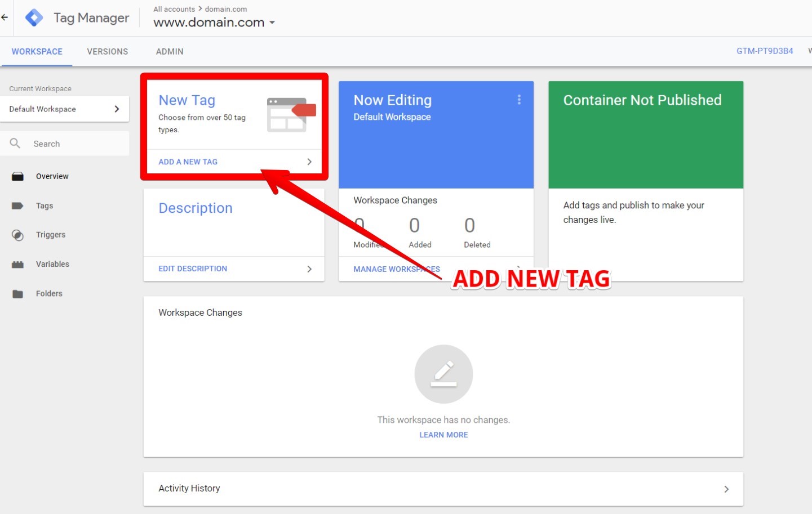This screenshot has width=812, height=514.
Task: Click the domain.com breadcrumb link
Action: tap(226, 9)
